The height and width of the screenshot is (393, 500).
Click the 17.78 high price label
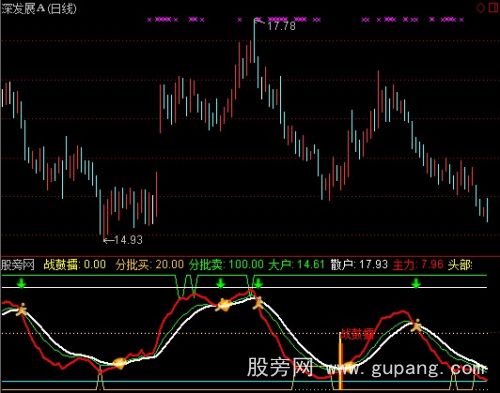coord(281,26)
